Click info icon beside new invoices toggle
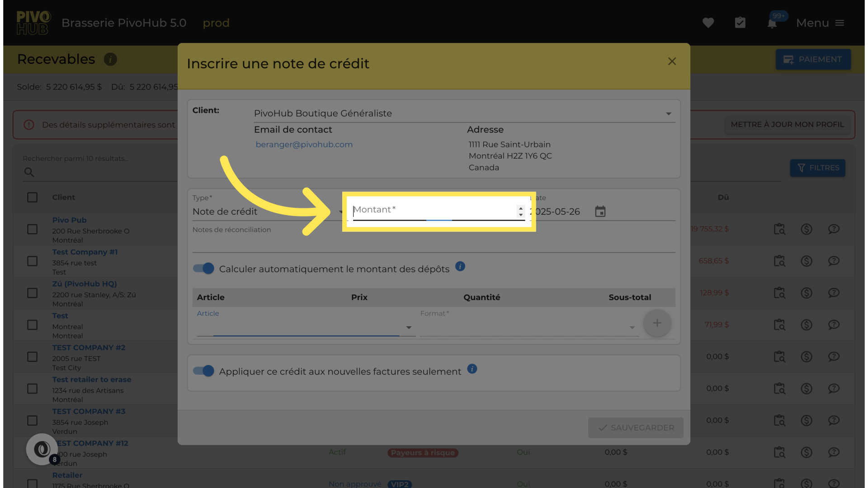Image resolution: width=868 pixels, height=488 pixels. 472,369
